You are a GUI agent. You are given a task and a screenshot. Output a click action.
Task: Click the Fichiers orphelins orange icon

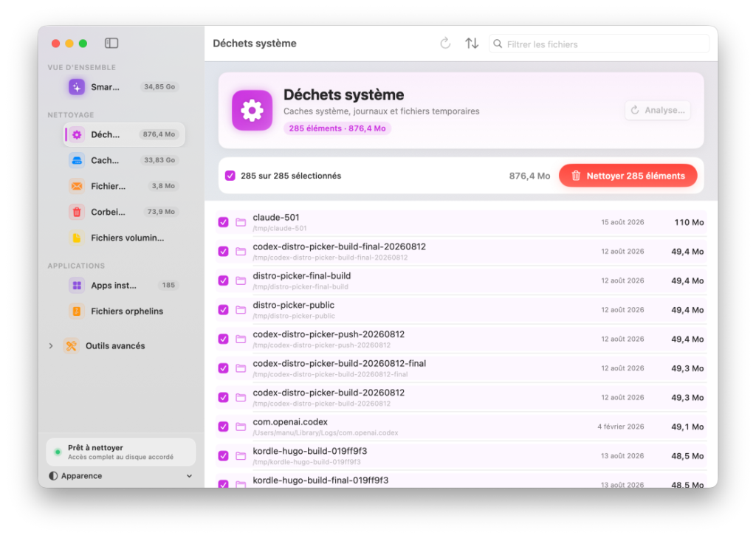(77, 311)
